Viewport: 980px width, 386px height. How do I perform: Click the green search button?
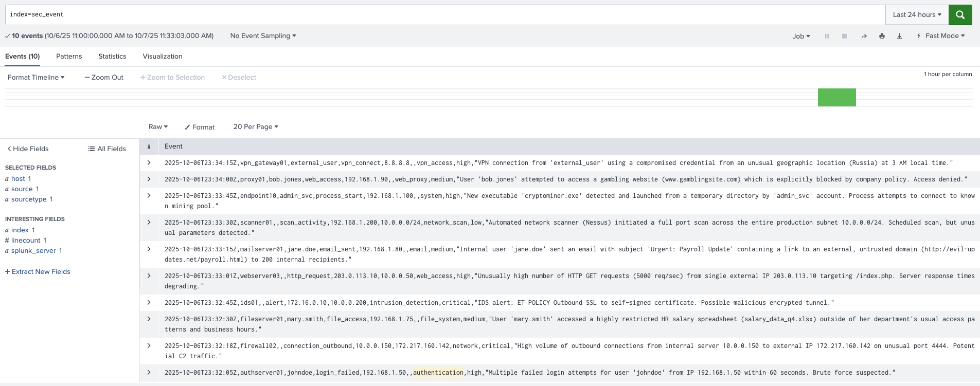click(x=960, y=15)
